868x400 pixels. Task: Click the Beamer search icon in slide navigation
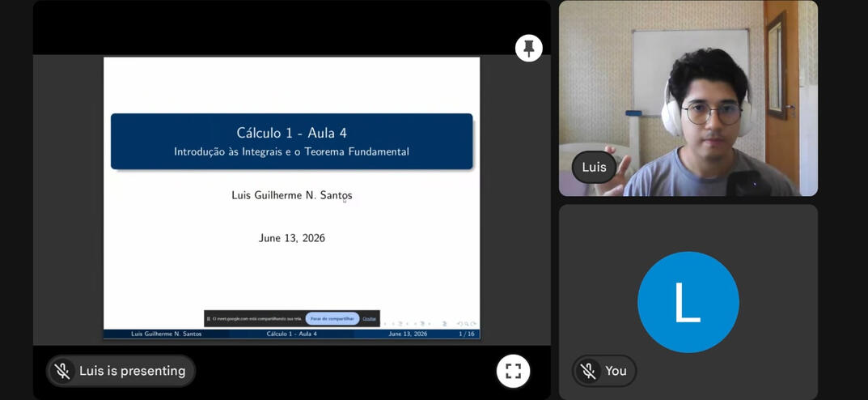click(467, 324)
